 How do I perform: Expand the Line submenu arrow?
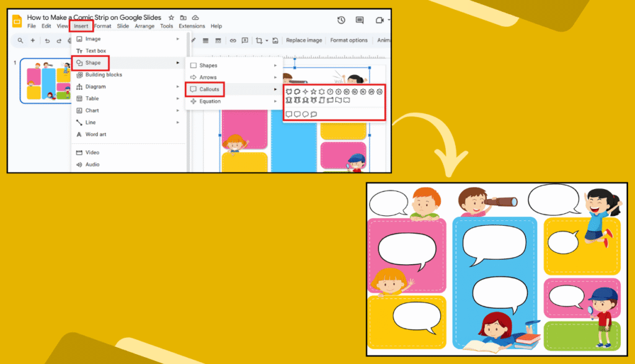[177, 122]
